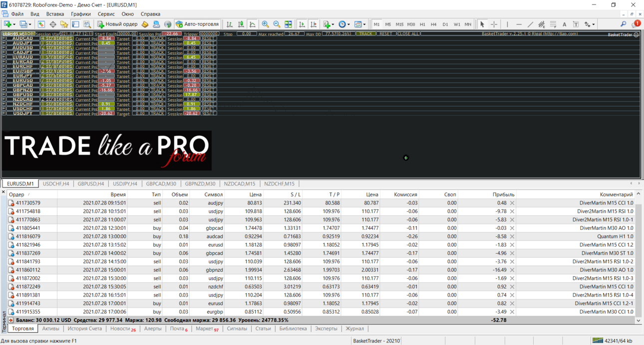Open the История Счета terminal tab
644x345 pixels.
[x=84, y=329]
